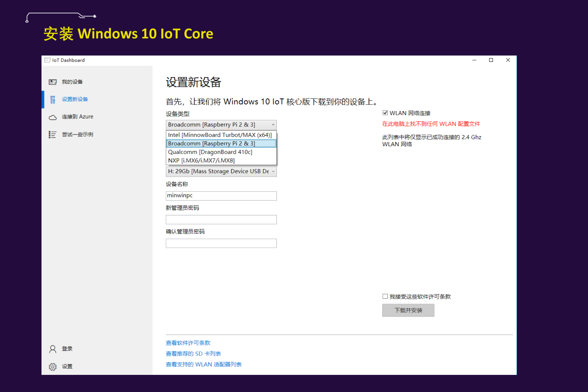Select Qualcomm [DragonBoard 410c] from the list
This screenshot has height=392, width=588.
coord(210,152)
